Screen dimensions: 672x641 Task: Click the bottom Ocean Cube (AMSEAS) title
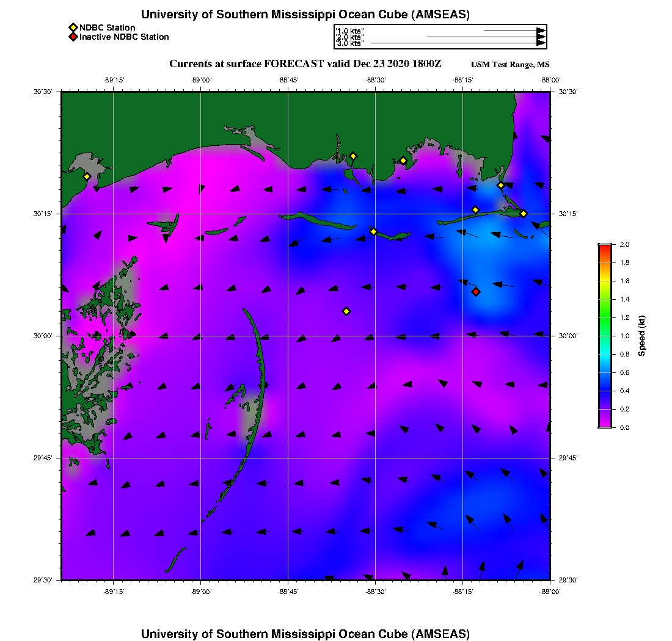coord(305,633)
